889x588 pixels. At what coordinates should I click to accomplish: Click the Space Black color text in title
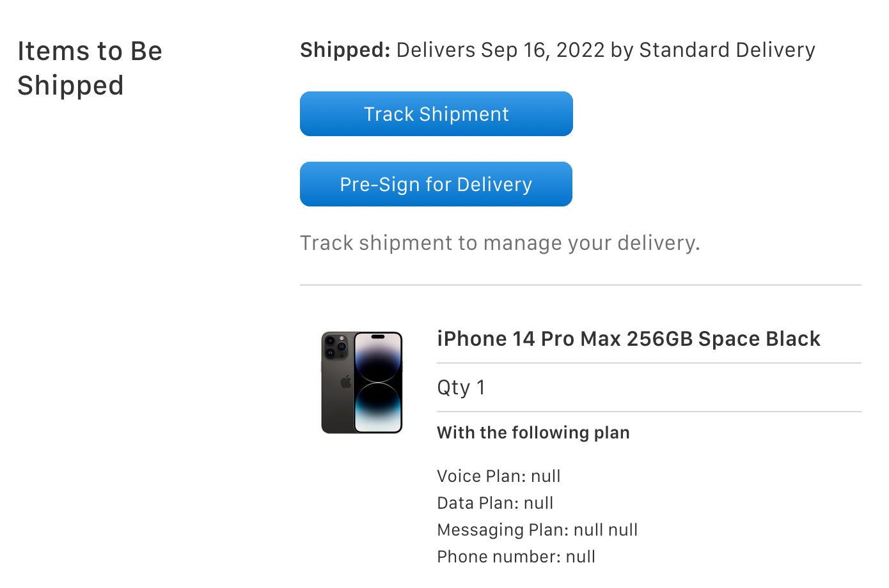[759, 339]
